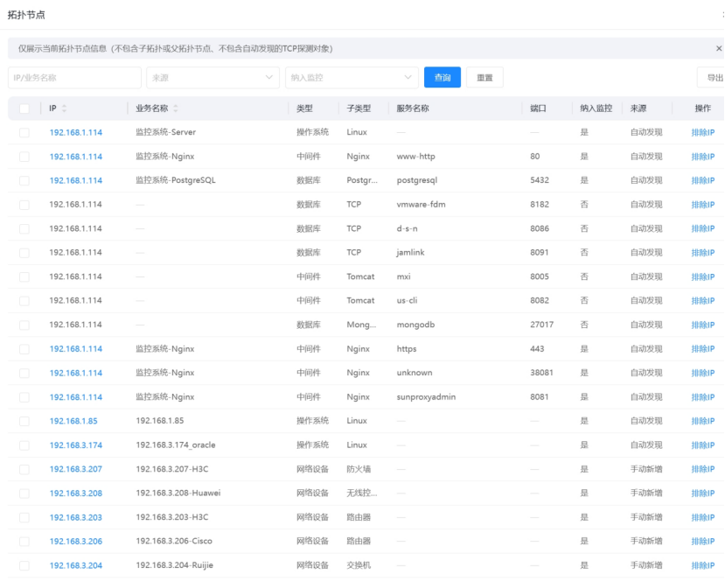Open the 纳入监控 dropdown filter
This screenshot has height=588, width=725.
(352, 78)
